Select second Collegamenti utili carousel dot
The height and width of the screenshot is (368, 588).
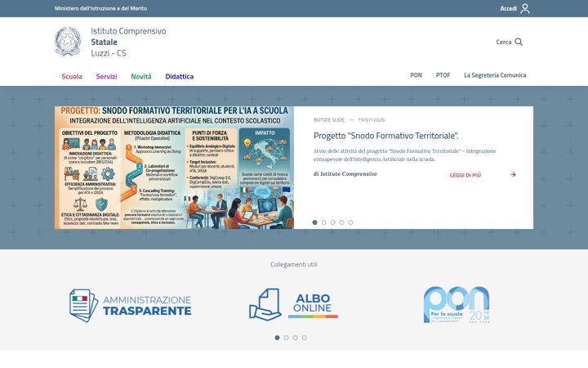point(286,338)
